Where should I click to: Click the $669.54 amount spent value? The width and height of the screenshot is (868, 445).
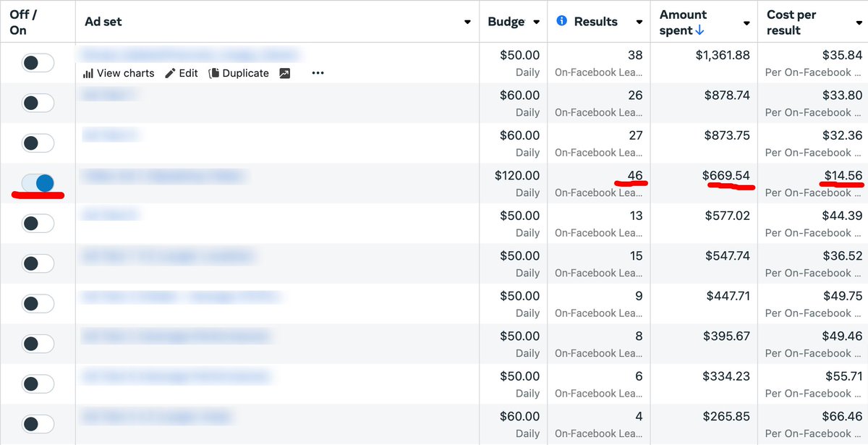coord(726,175)
